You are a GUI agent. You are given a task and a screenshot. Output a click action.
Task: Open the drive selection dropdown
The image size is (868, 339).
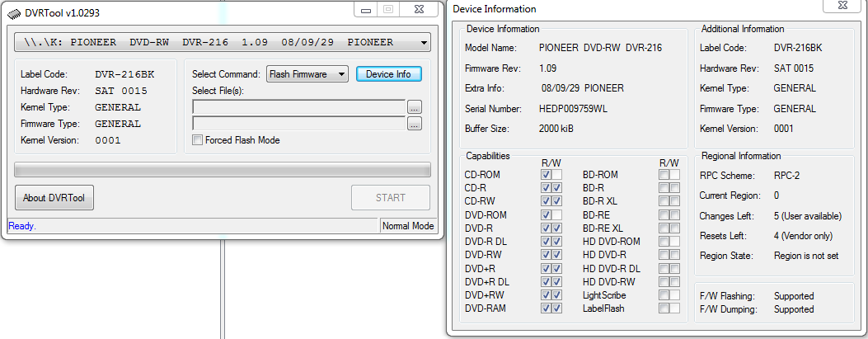(x=223, y=42)
